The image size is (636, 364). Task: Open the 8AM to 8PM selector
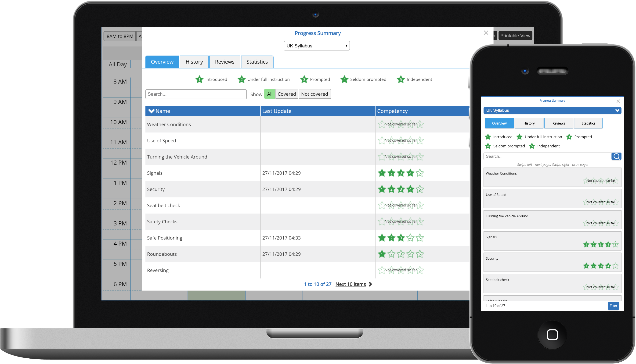119,36
